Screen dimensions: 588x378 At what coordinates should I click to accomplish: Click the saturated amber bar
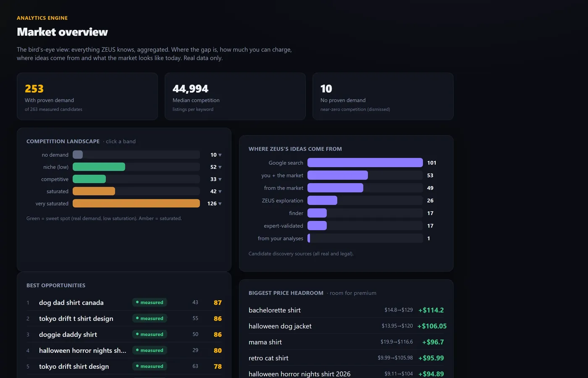click(94, 191)
